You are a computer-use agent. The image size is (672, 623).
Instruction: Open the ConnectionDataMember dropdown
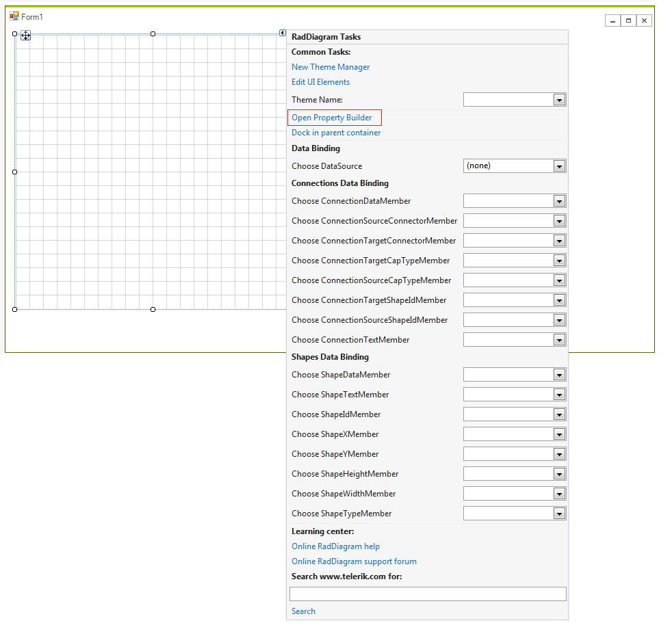point(560,200)
